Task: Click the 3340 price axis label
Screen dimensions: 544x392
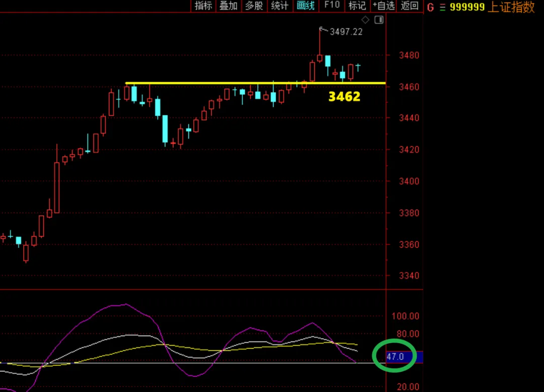Action: point(409,276)
